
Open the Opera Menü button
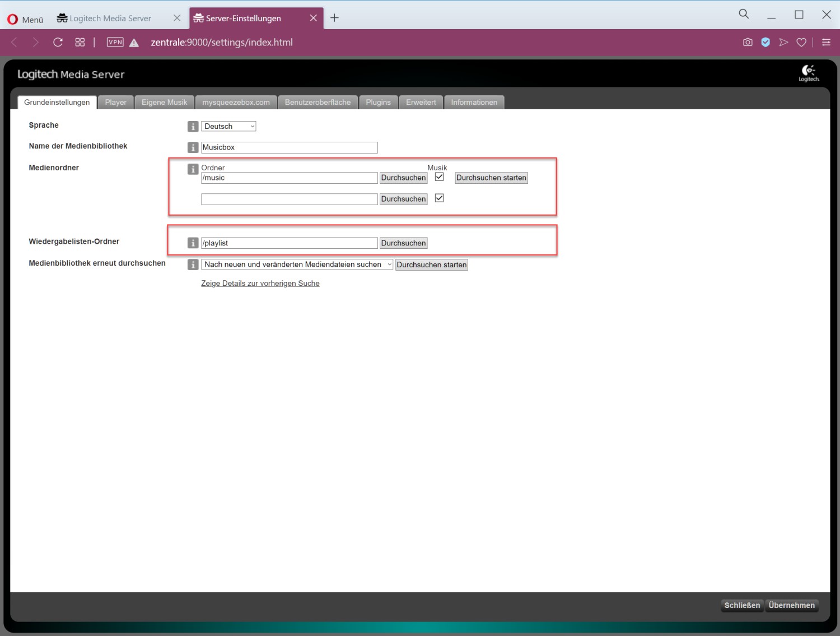click(x=25, y=19)
